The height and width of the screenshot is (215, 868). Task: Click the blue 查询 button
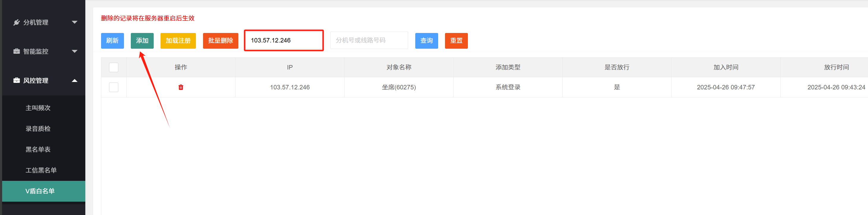(426, 41)
